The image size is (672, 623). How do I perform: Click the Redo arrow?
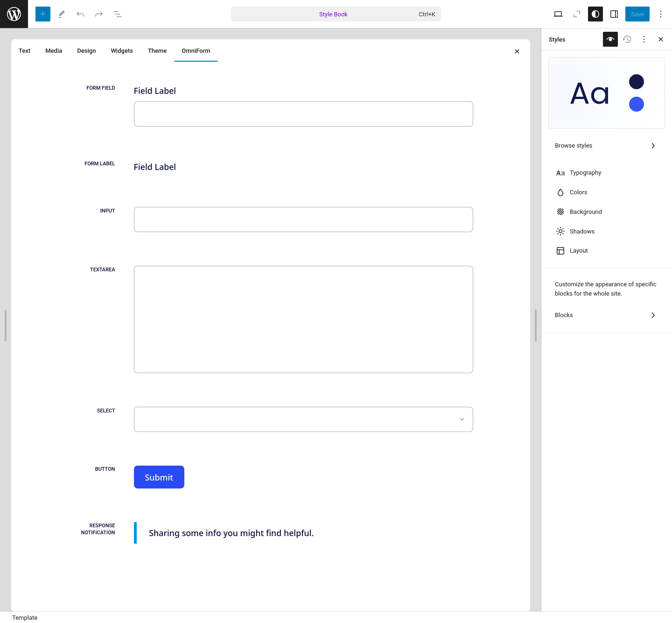coord(98,14)
